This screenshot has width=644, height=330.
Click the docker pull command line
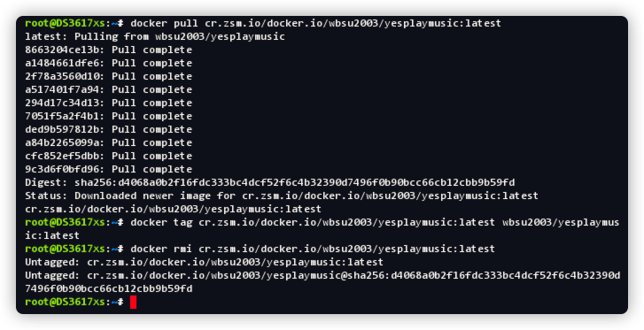pyautogui.click(x=263, y=23)
